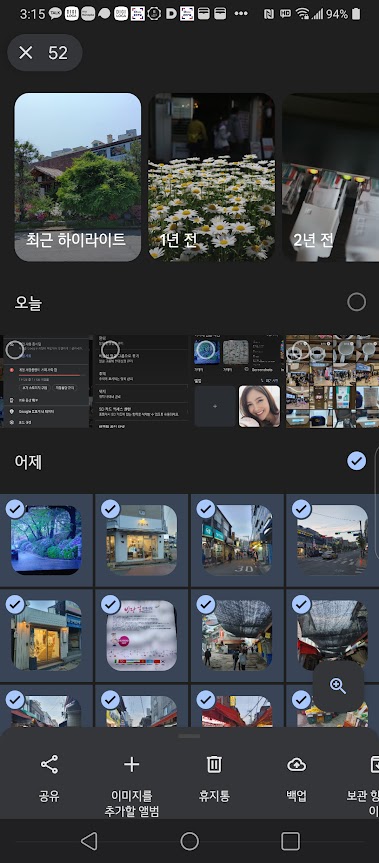This screenshot has height=863, width=379.
Task: Tap the cloud backup icon
Action: [296, 764]
